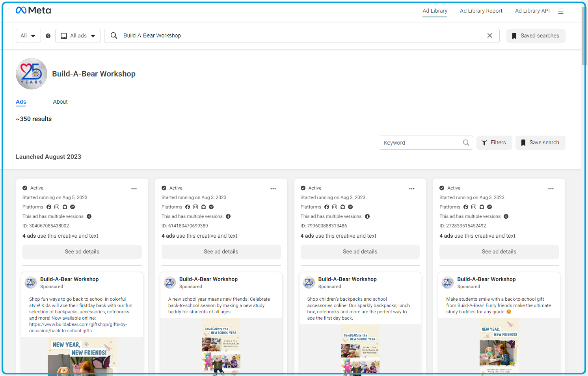This screenshot has height=376, width=588.
Task: Switch to the Ads tab
Action: click(21, 102)
